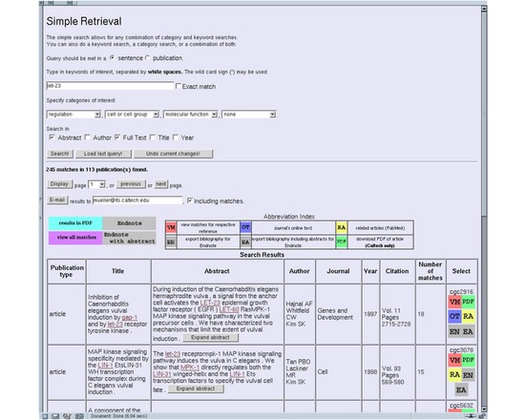Click the cyan results in PDF button
Screen dimensions: 525x420
(x=75, y=223)
